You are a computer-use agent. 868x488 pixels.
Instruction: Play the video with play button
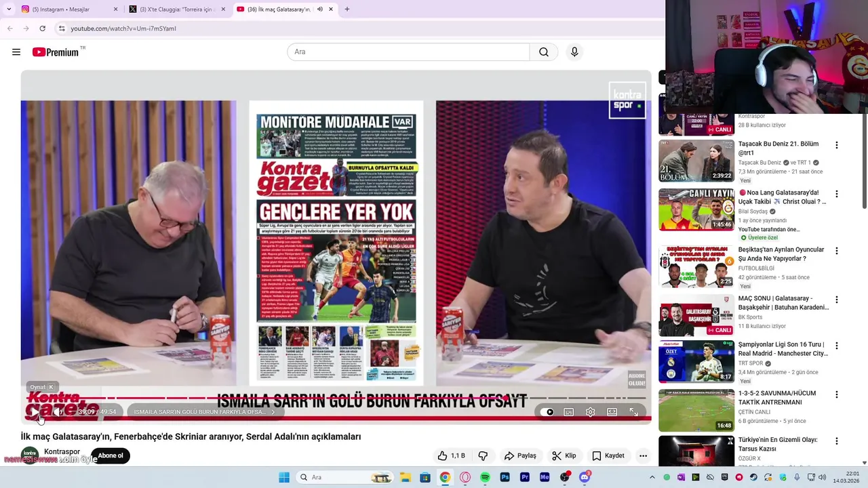35,411
